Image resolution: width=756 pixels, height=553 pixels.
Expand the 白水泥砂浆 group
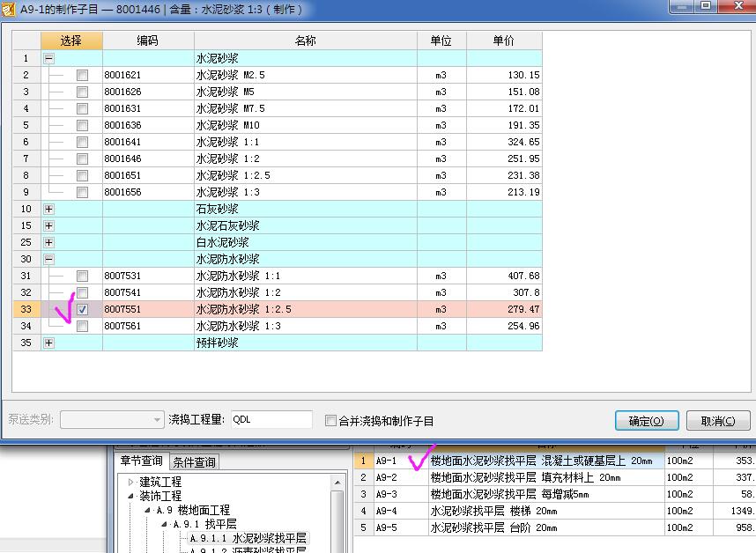click(x=48, y=242)
